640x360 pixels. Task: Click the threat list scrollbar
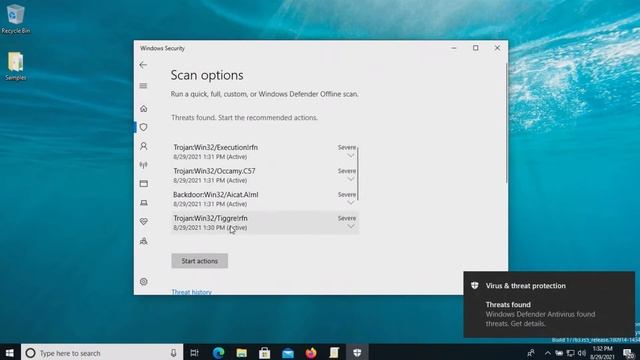(358, 173)
